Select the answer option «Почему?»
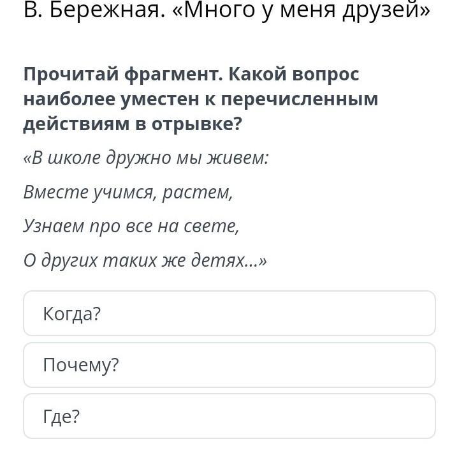The height and width of the screenshot is (476, 459). (229, 364)
